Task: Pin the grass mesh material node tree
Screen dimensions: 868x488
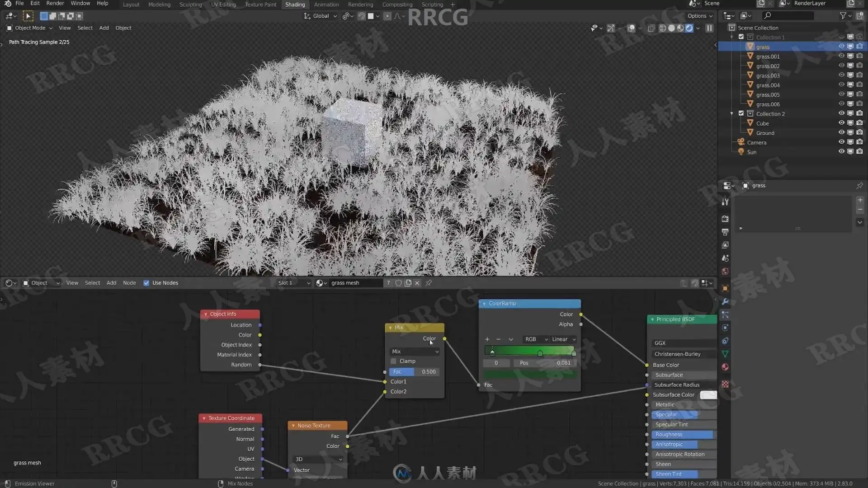Action: pos(429,283)
